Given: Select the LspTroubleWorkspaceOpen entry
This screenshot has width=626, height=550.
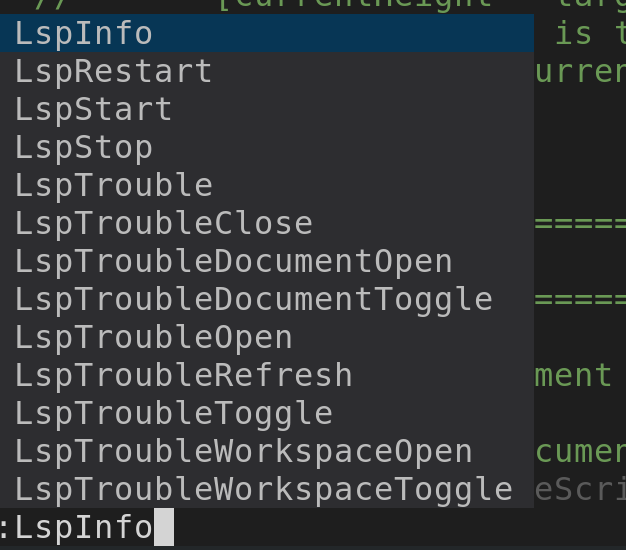Looking at the screenshot, I should point(267,451).
